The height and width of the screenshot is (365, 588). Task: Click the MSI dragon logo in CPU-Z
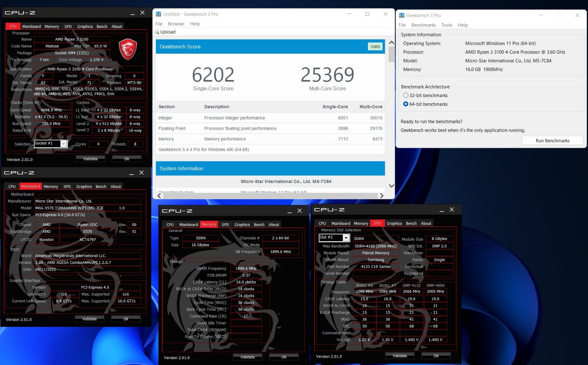click(128, 49)
